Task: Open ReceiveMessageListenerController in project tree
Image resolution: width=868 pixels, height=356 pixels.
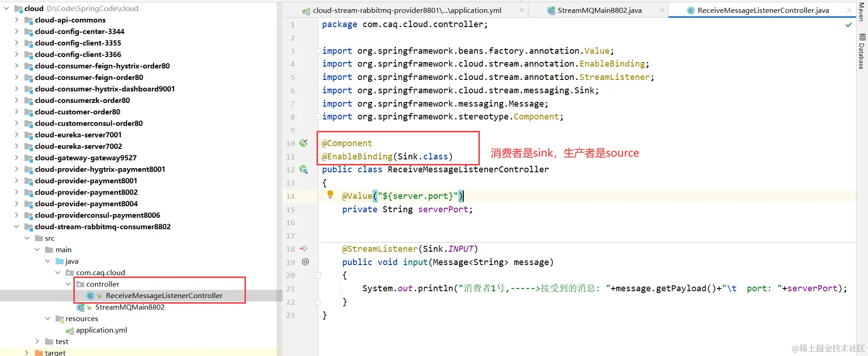Action: pos(164,295)
